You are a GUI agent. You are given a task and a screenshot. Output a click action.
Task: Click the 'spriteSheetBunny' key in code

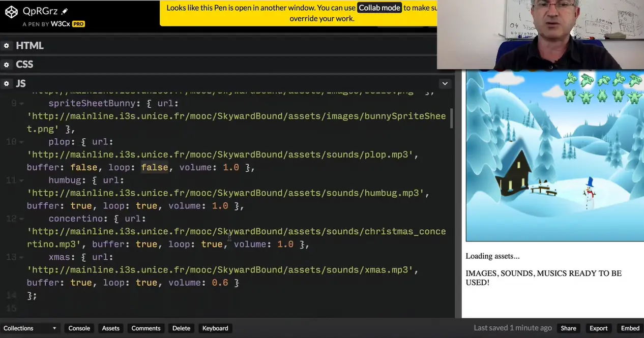(92, 103)
